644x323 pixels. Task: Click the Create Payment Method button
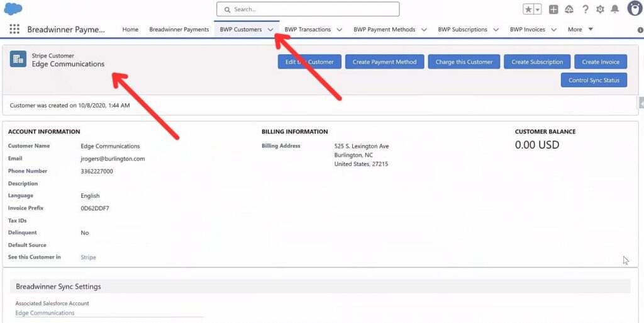384,62
